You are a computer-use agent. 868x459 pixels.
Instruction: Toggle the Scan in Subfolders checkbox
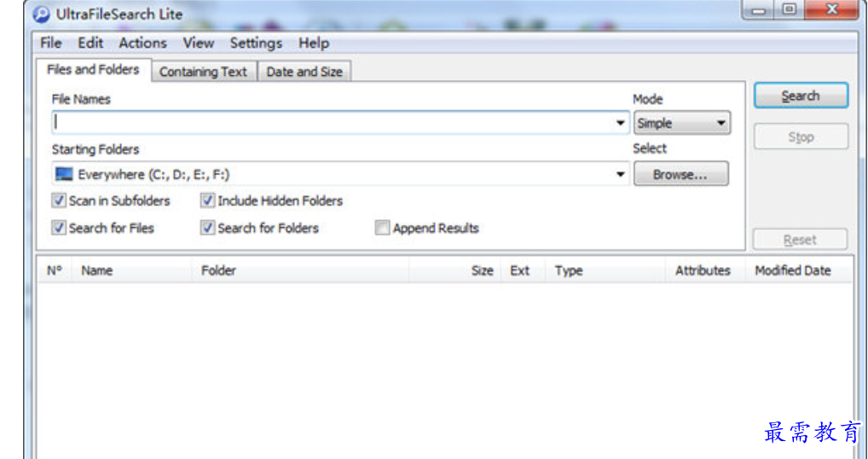point(59,200)
